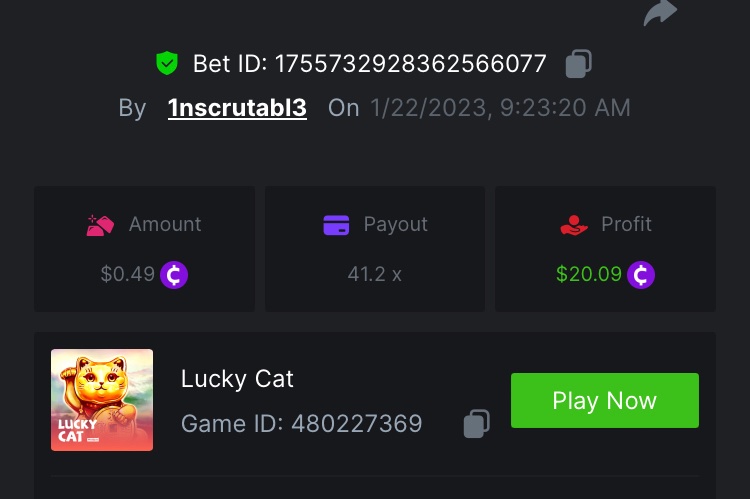Copy the Game ID
The image size is (750, 499).
pyautogui.click(x=476, y=424)
